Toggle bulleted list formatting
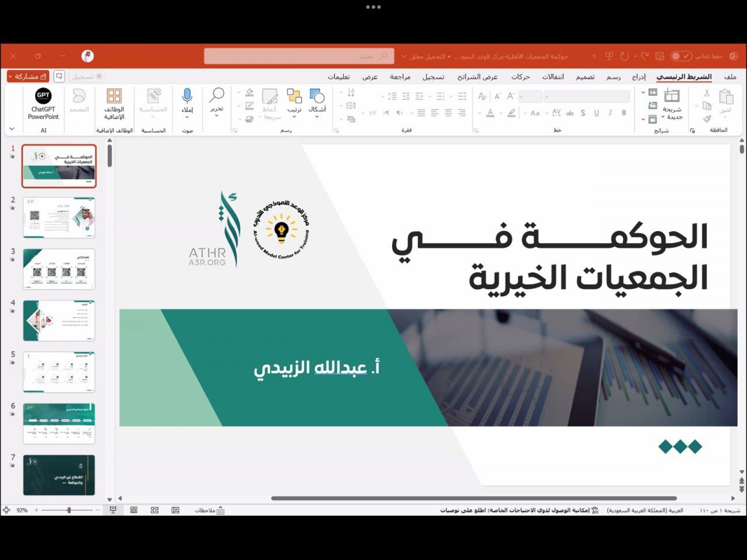This screenshot has width=747, height=560. tap(462, 96)
